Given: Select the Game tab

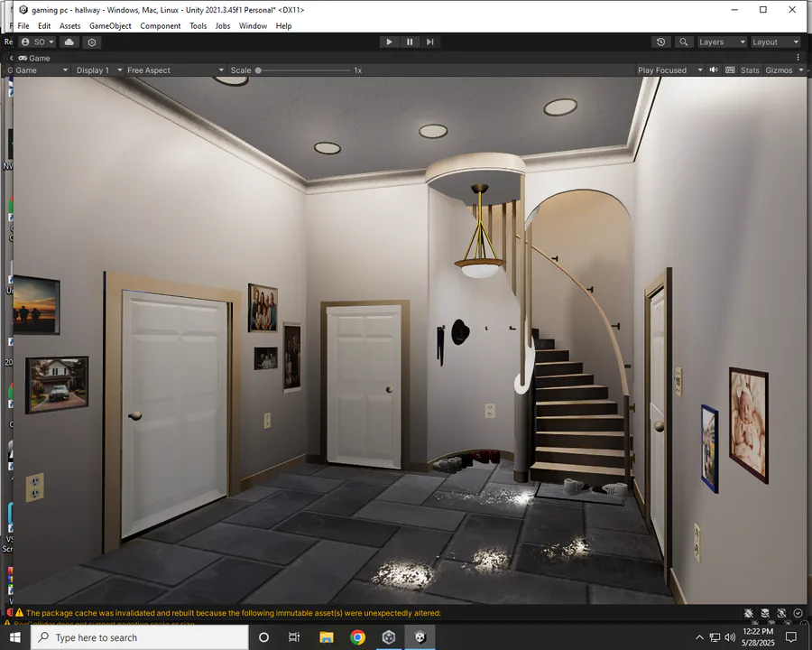Looking at the screenshot, I should pos(34,58).
